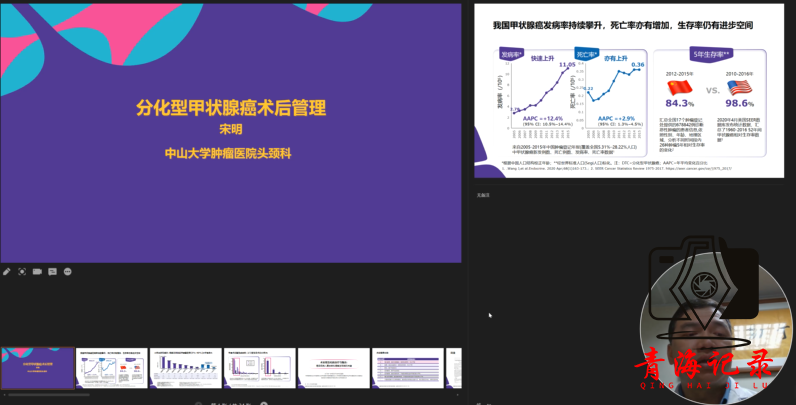This screenshot has width=796, height=405.
Task: Toggle the subtitles caption icon
Action: click(52, 271)
